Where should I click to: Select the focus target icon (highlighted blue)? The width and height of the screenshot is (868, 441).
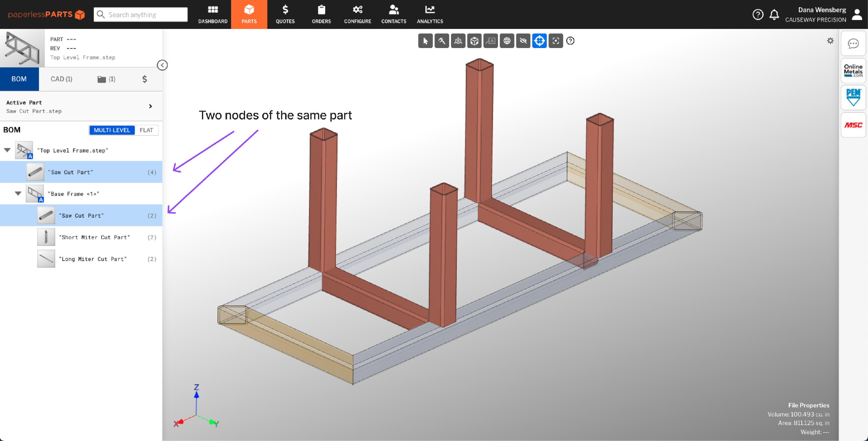click(540, 41)
